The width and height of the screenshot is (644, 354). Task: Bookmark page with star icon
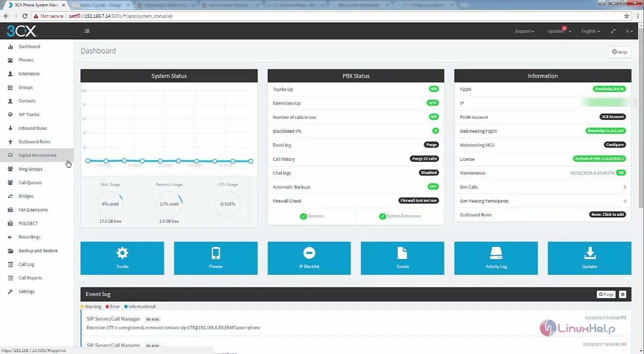[626, 16]
